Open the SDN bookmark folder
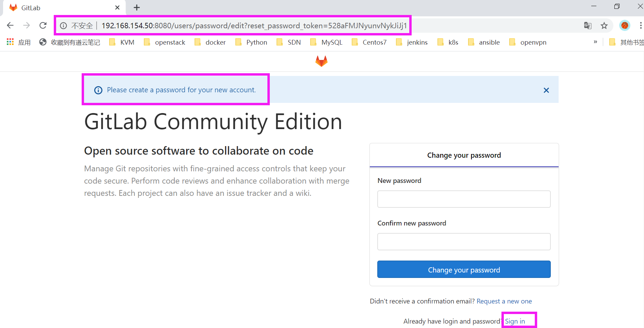644x328 pixels. 289,42
